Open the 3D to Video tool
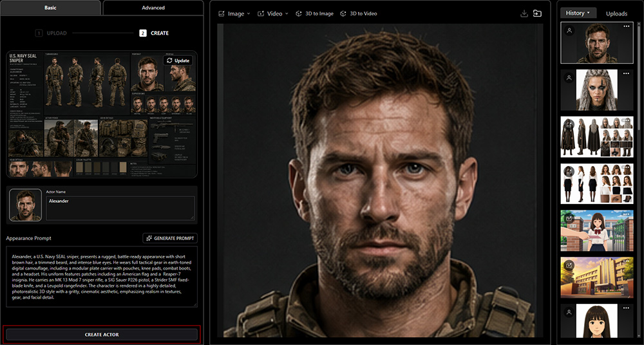The width and height of the screenshot is (644, 345). click(x=359, y=14)
